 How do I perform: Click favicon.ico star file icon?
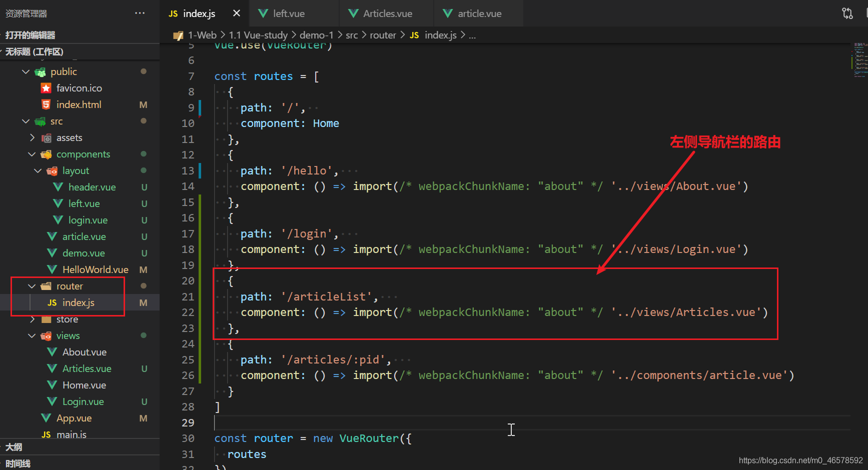point(46,88)
